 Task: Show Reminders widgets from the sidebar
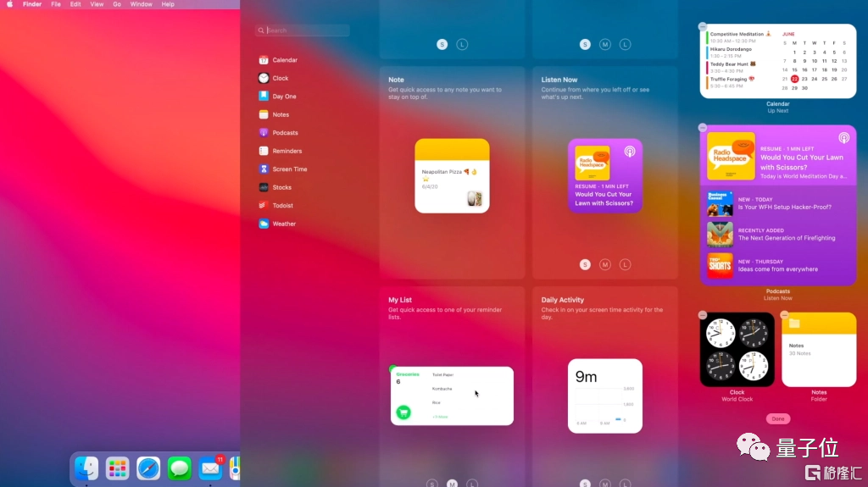pos(287,151)
